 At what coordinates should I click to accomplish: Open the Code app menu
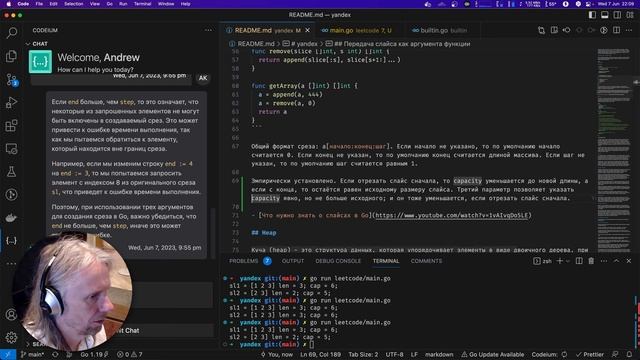pos(23,4)
